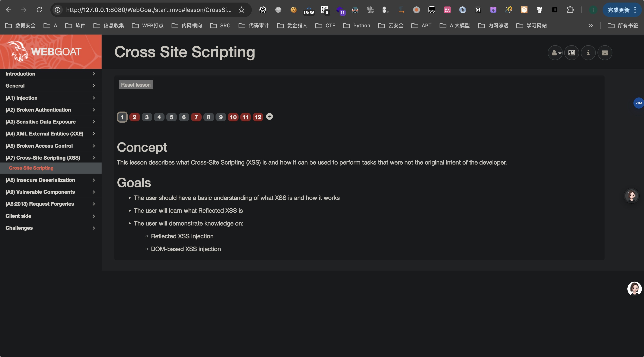Click the WebGoat logo
The image size is (644, 357).
(x=45, y=51)
